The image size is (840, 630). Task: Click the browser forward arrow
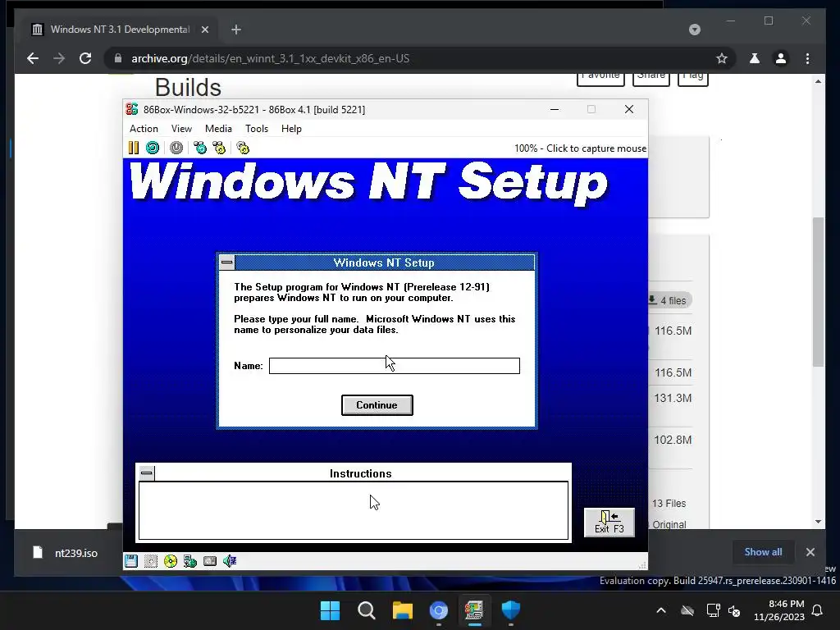coord(59,58)
